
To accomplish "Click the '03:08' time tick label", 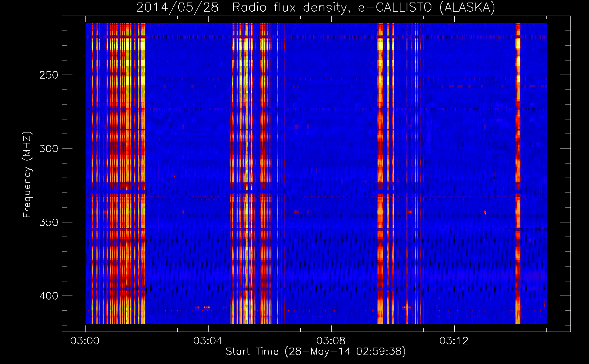I will click(331, 341).
